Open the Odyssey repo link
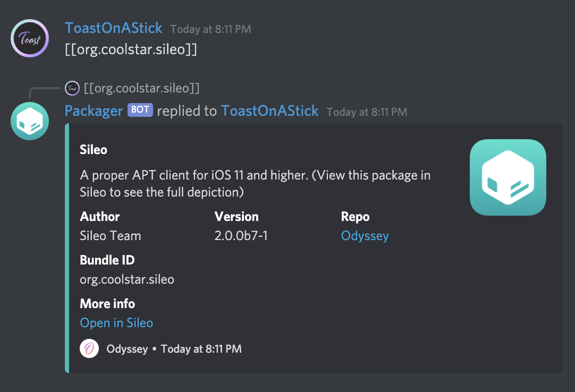 point(365,235)
